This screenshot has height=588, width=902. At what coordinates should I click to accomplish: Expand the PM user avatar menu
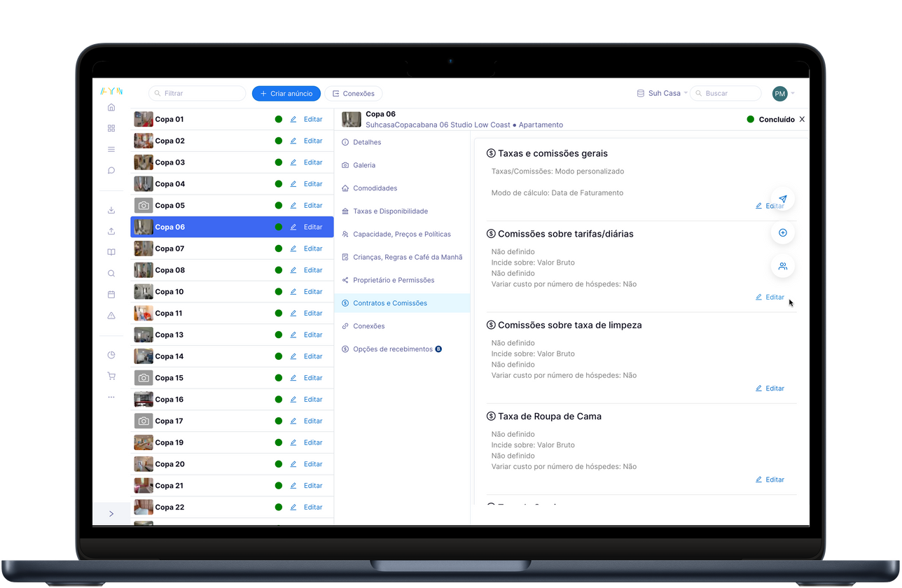tap(783, 93)
